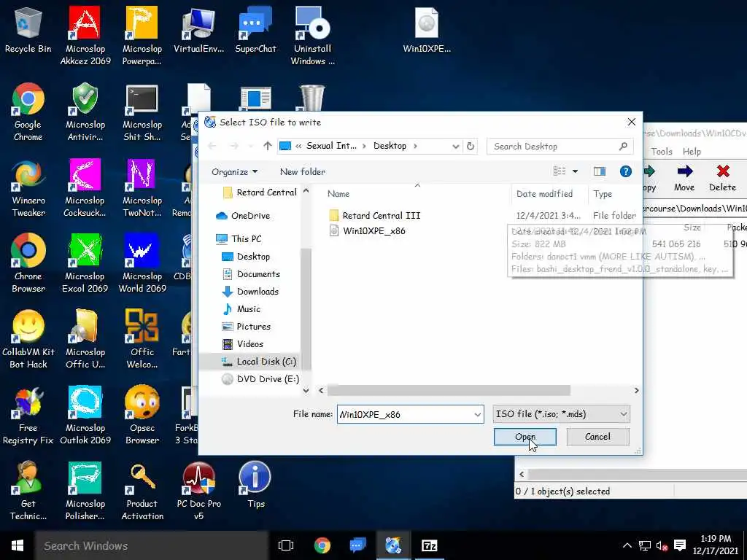Click the Task View taskbar button

pyautogui.click(x=285, y=545)
